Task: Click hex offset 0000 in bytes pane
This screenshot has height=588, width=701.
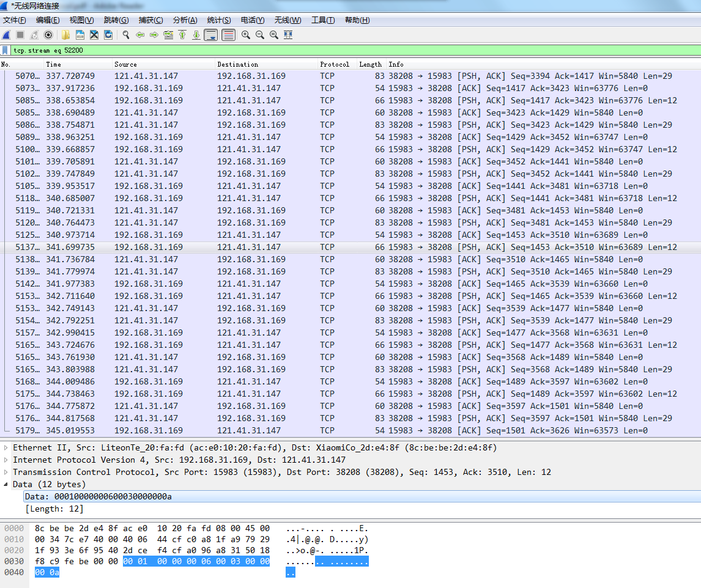Action: (x=14, y=528)
